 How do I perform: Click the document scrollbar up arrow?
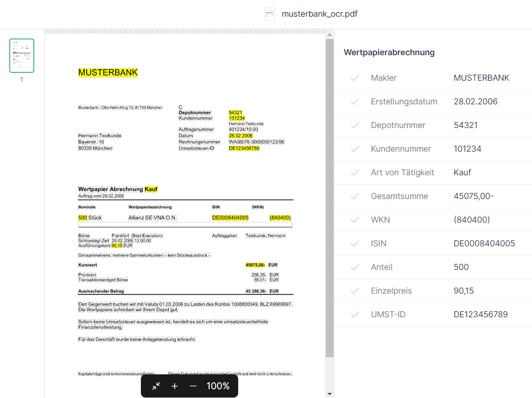329,35
